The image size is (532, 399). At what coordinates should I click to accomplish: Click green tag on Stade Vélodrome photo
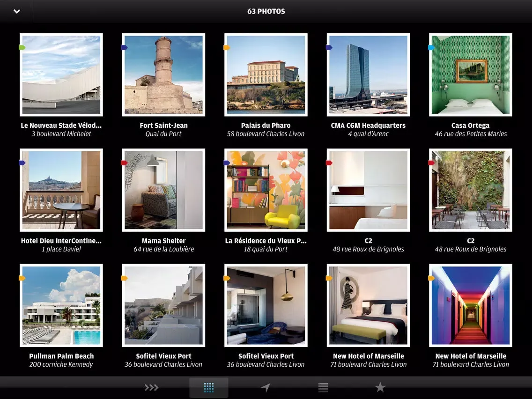click(22, 47)
